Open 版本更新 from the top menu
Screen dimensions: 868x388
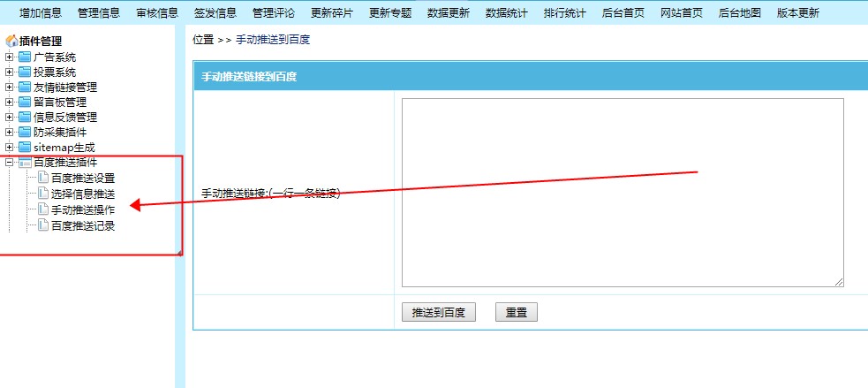pyautogui.click(x=797, y=13)
